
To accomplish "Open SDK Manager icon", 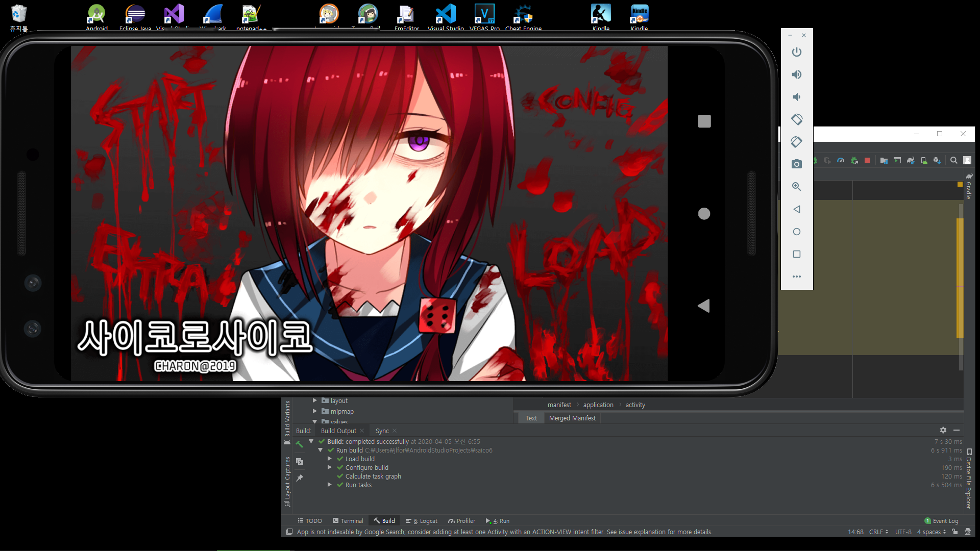I will [x=937, y=160].
